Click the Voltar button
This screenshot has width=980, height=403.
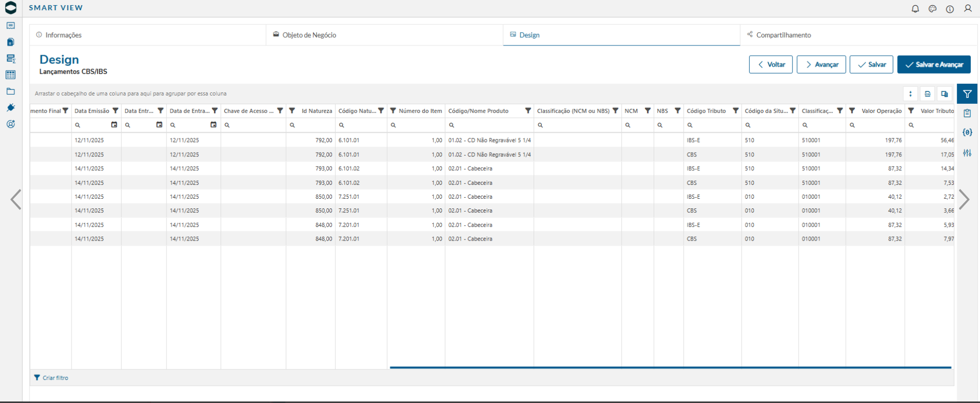click(x=771, y=64)
